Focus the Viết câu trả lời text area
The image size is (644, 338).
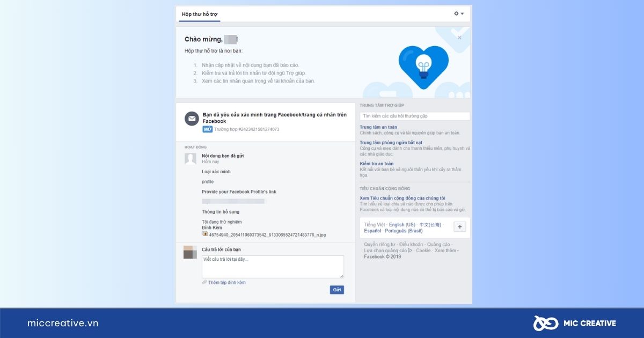click(273, 267)
